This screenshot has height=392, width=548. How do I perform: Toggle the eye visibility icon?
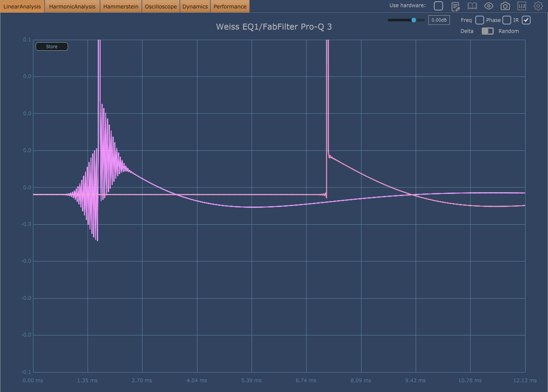pos(489,6)
